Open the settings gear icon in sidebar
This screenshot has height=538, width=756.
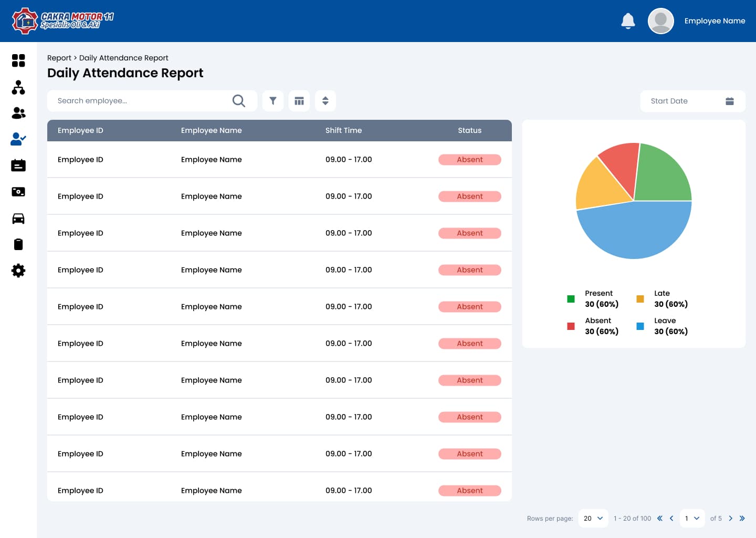point(18,271)
